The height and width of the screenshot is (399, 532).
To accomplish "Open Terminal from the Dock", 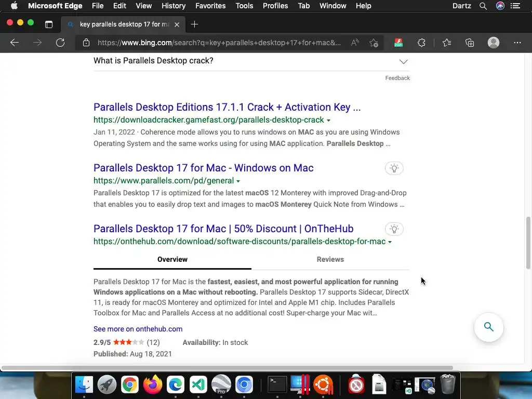I will point(277,385).
